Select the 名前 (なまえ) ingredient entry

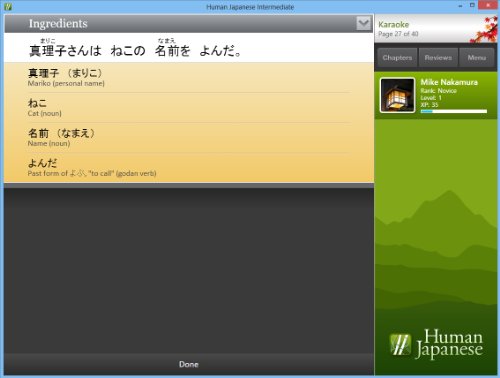(x=189, y=138)
